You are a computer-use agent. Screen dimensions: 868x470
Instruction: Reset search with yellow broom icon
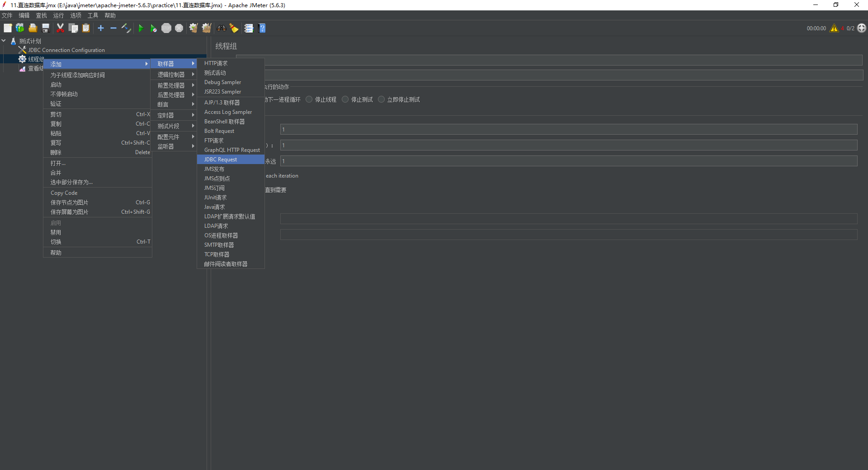[x=234, y=28]
